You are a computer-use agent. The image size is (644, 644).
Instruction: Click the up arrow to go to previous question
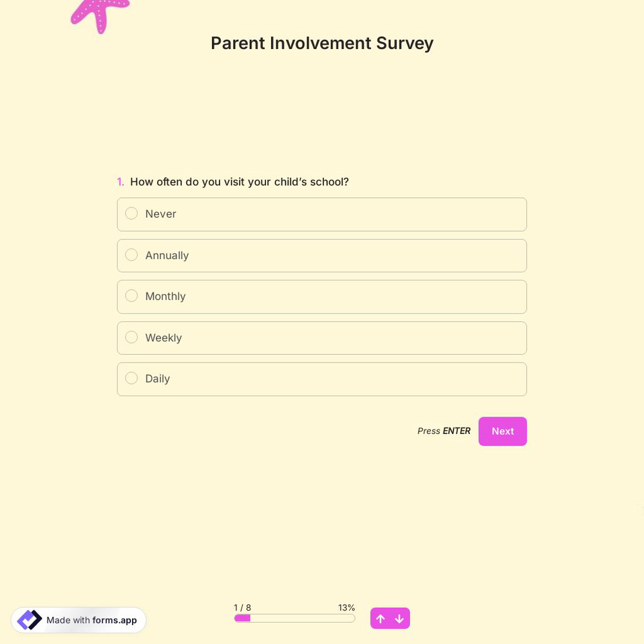point(381,618)
